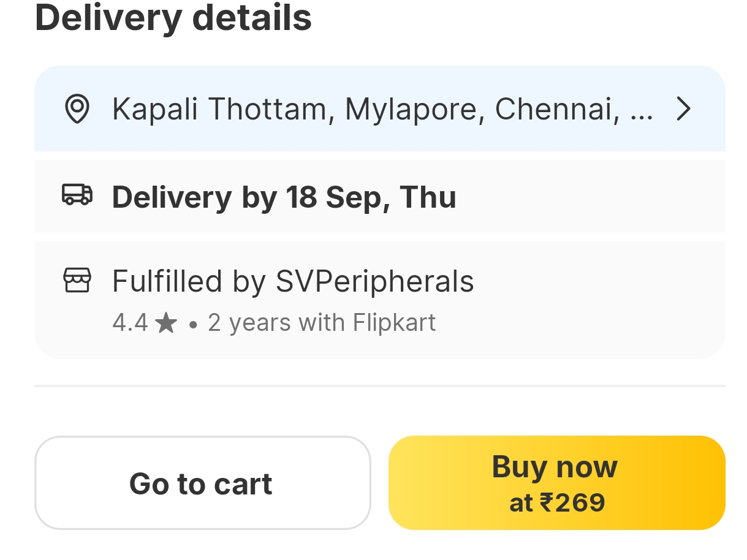Tap the 4.4 seller rating number
The image size is (747, 560).
[x=130, y=323]
